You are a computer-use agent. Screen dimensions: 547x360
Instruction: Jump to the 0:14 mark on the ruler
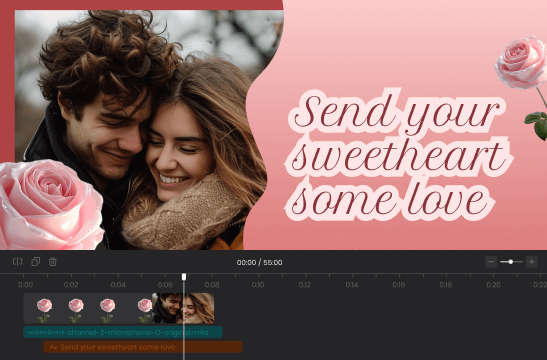point(352,285)
